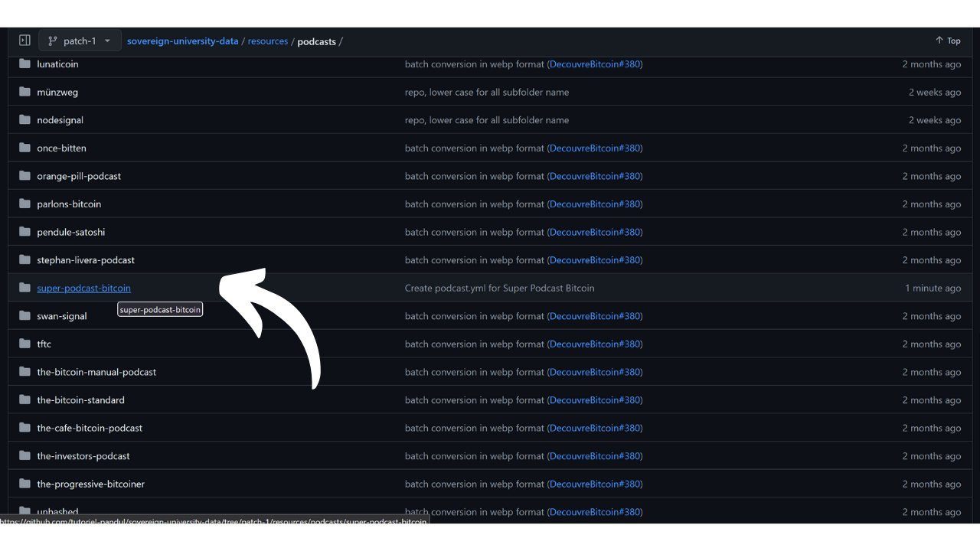Click the the-cafe-bitcoin-podcast folder icon

point(24,428)
